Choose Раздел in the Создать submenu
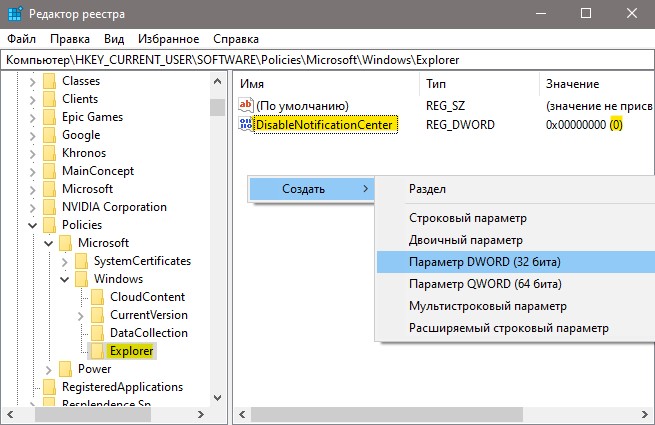Viewport: 655px width, 425px height. pos(515,189)
